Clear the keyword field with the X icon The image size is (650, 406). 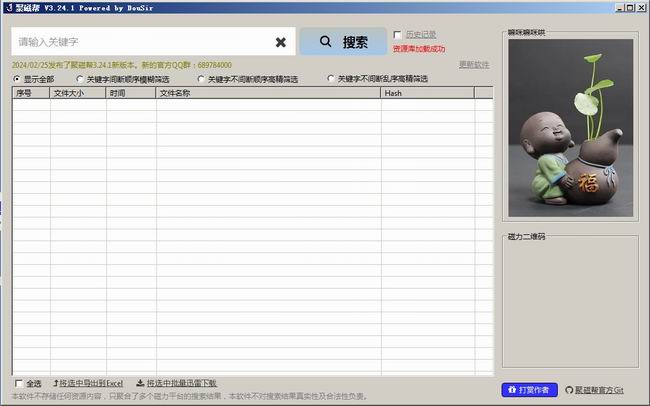[281, 42]
